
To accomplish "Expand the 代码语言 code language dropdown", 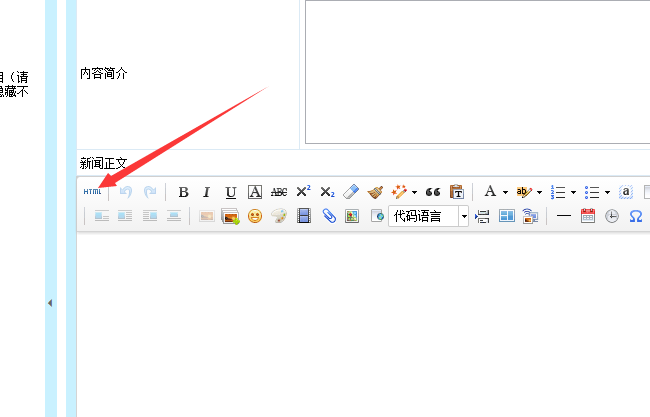I will (x=464, y=216).
